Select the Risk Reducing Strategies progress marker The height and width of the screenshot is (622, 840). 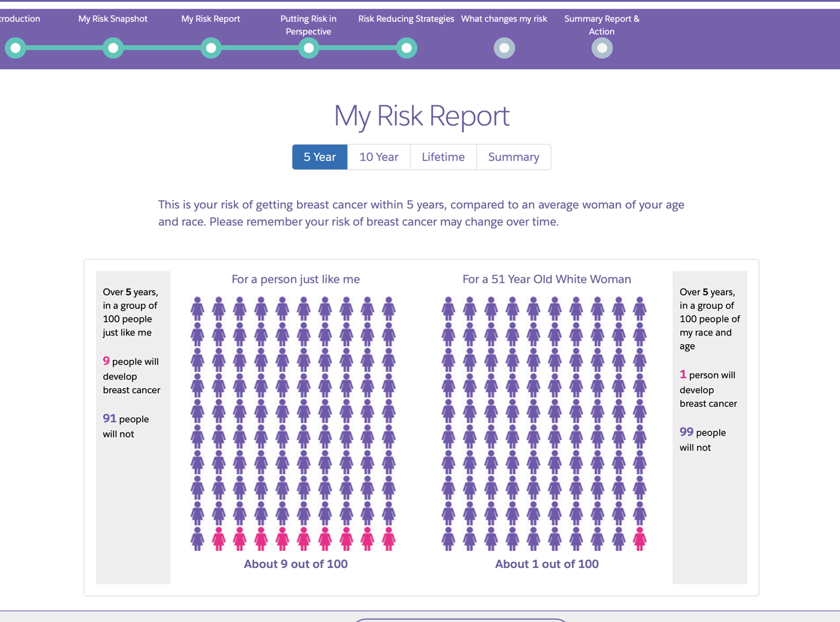click(x=406, y=48)
